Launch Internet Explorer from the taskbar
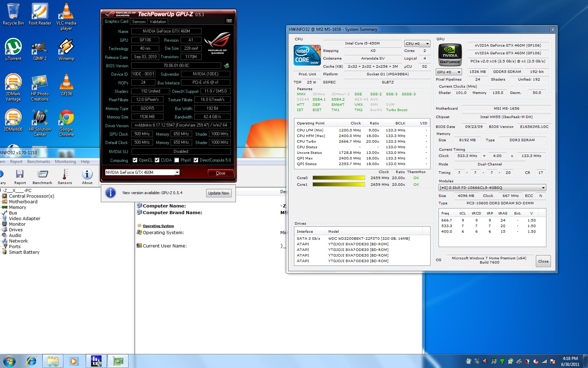This screenshot has height=368, width=588. click(31, 361)
